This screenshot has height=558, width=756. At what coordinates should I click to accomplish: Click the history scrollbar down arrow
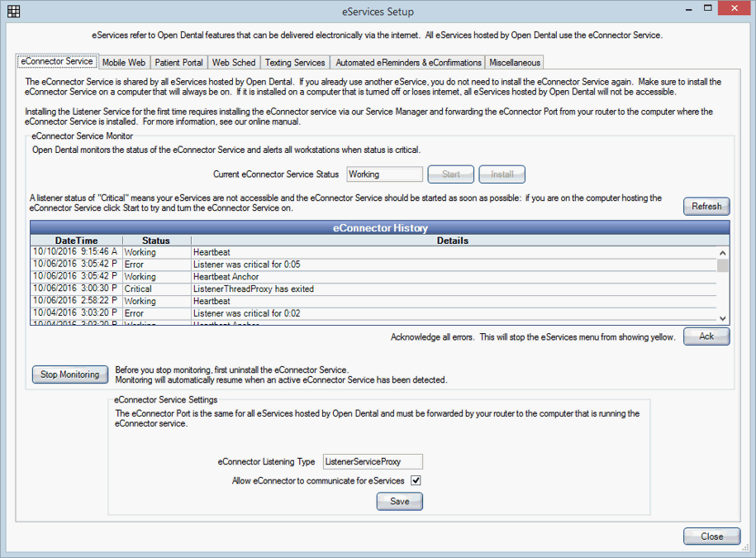(722, 318)
